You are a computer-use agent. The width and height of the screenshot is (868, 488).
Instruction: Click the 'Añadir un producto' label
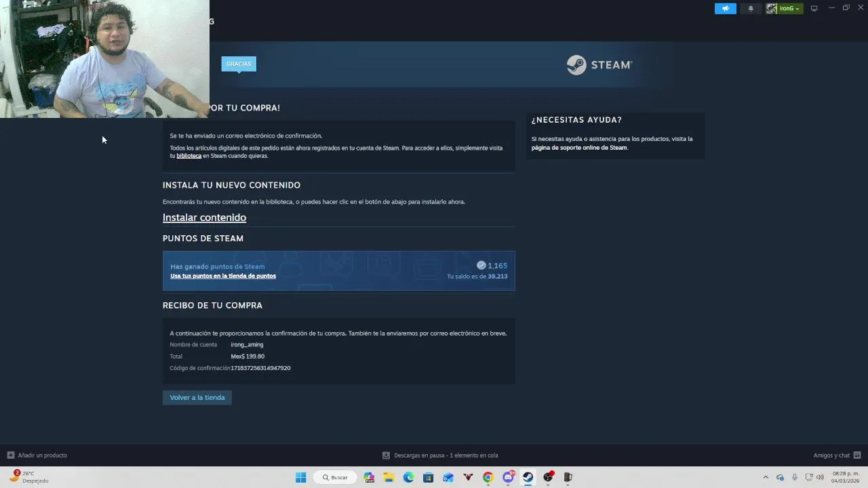point(43,455)
